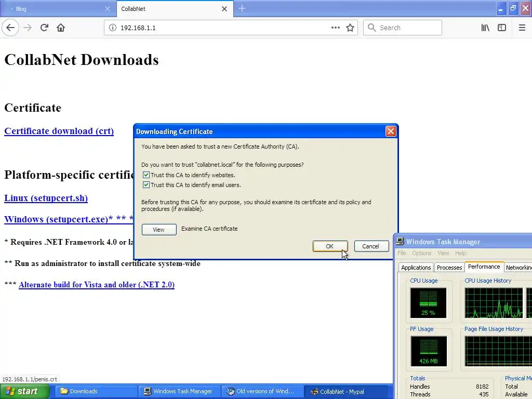
Task: Click the PF Usage 426 MB gauge
Action: click(428, 351)
